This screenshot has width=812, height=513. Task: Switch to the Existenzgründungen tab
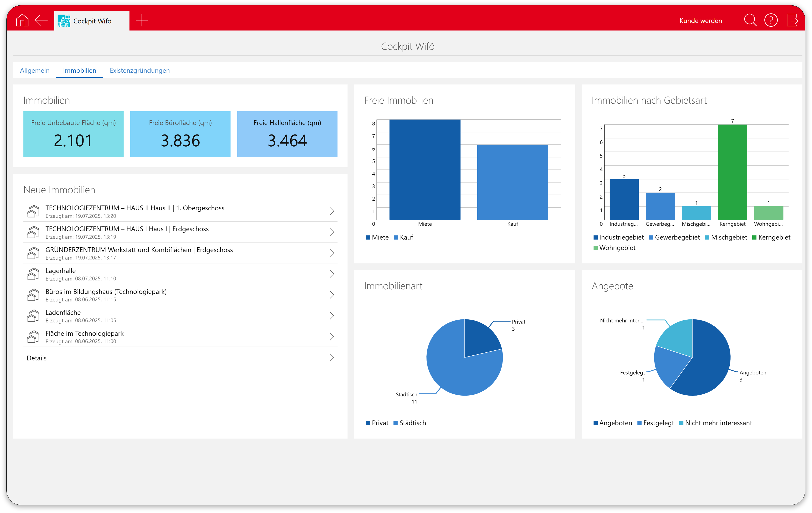(x=140, y=71)
